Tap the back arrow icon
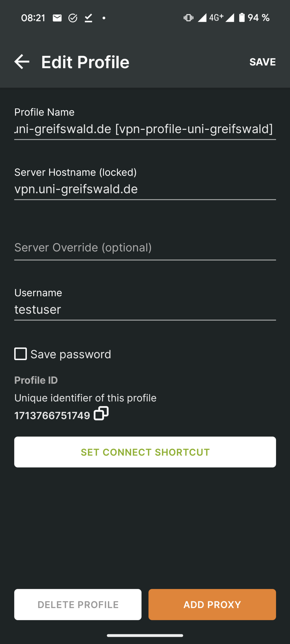The image size is (290, 644). pyautogui.click(x=22, y=62)
